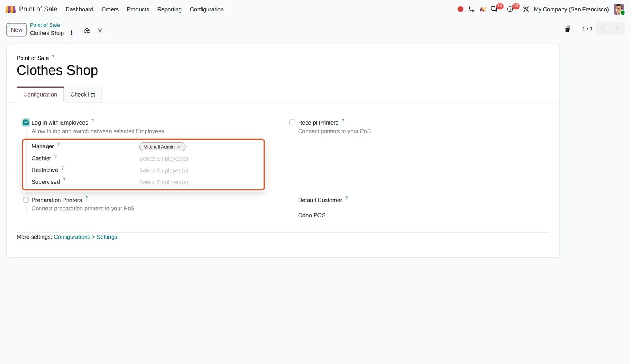
Task: Open company switcher My Company (San Francisco)
Action: coord(571,9)
